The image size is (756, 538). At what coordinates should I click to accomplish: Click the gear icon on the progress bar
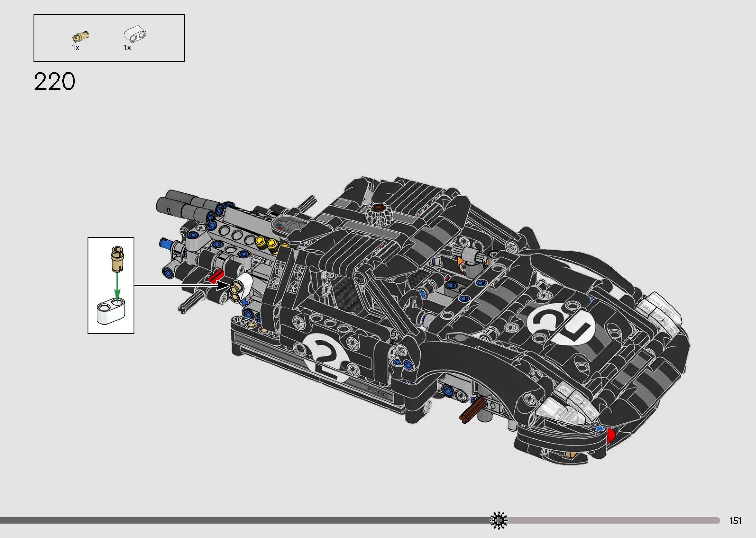[499, 520]
